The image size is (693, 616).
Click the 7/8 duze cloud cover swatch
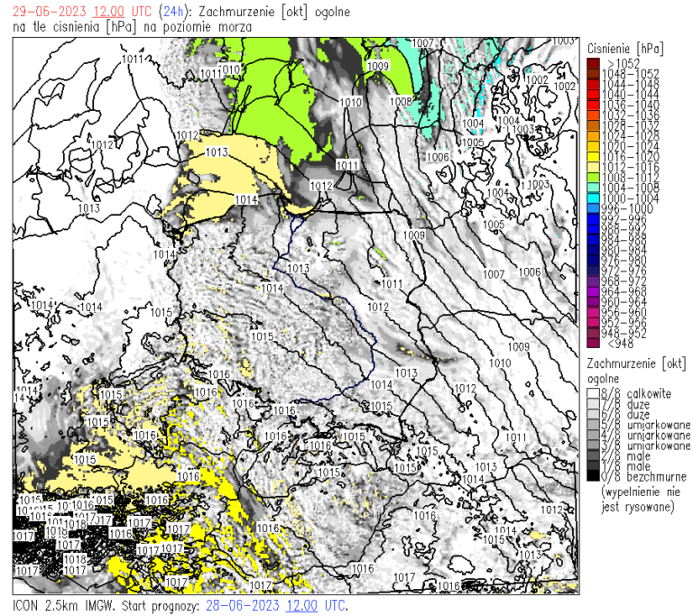coord(592,404)
